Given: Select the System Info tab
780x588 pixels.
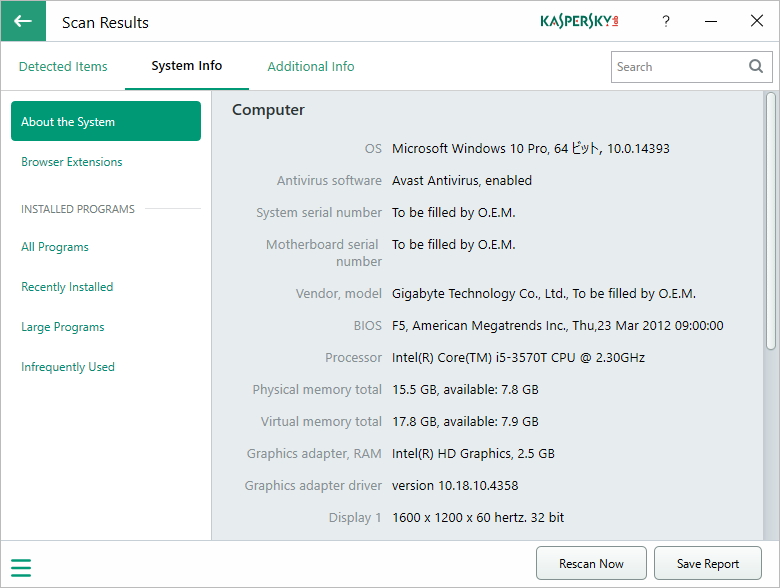Looking at the screenshot, I should tap(187, 66).
